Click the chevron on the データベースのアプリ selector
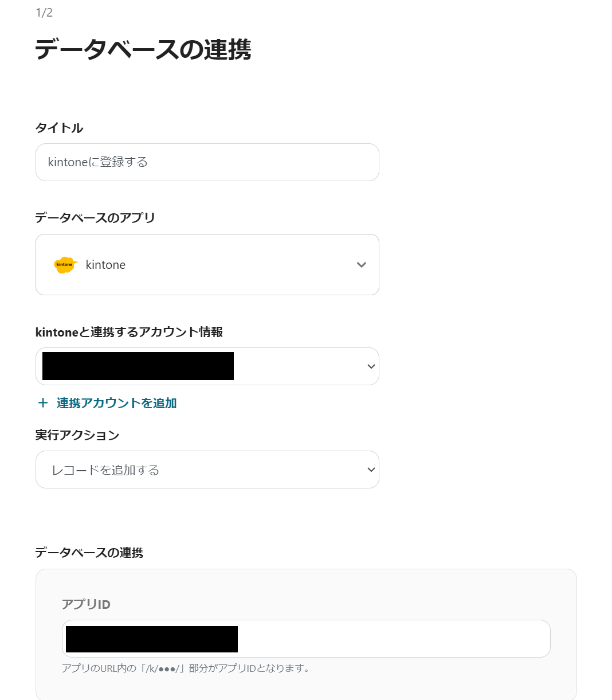The image size is (612, 700). tap(361, 264)
